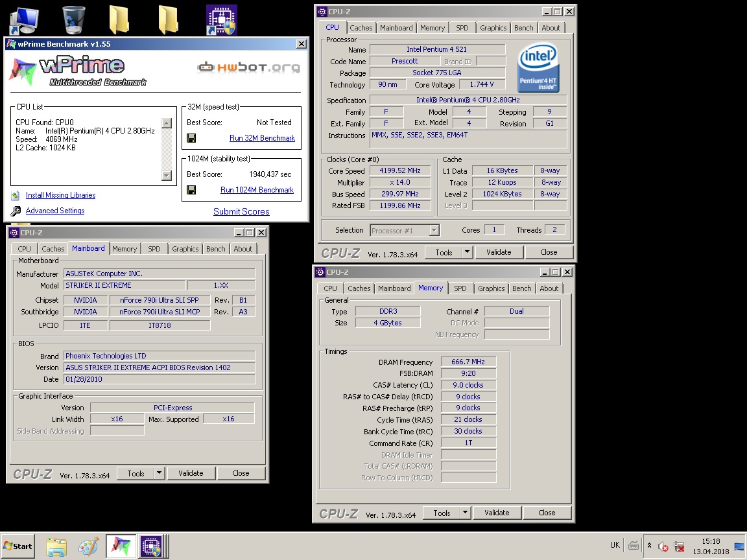Image resolution: width=747 pixels, height=560 pixels.
Task: Click the HWBOT.org logo in wPrime
Action: 249,67
